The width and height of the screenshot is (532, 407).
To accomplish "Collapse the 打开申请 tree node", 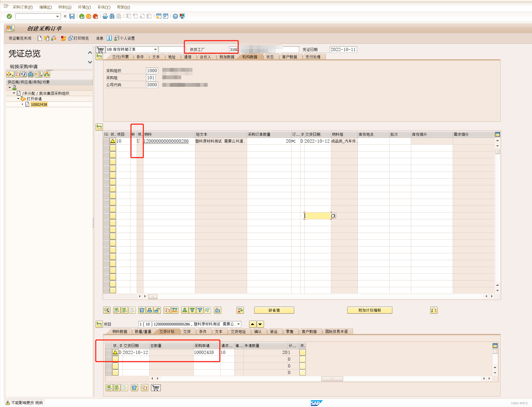I will tap(18, 99).
